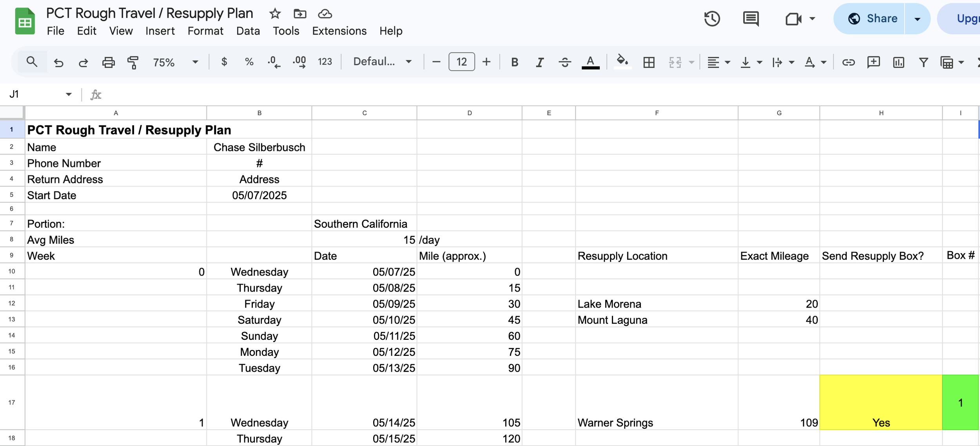Toggle strikethrough formatting
980x446 pixels.
pyautogui.click(x=564, y=62)
